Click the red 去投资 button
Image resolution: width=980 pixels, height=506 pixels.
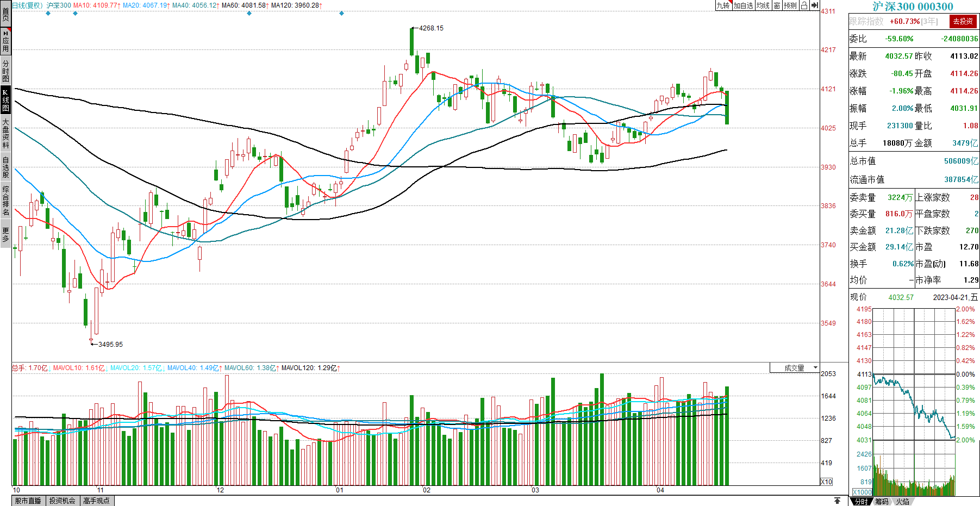coord(963,21)
